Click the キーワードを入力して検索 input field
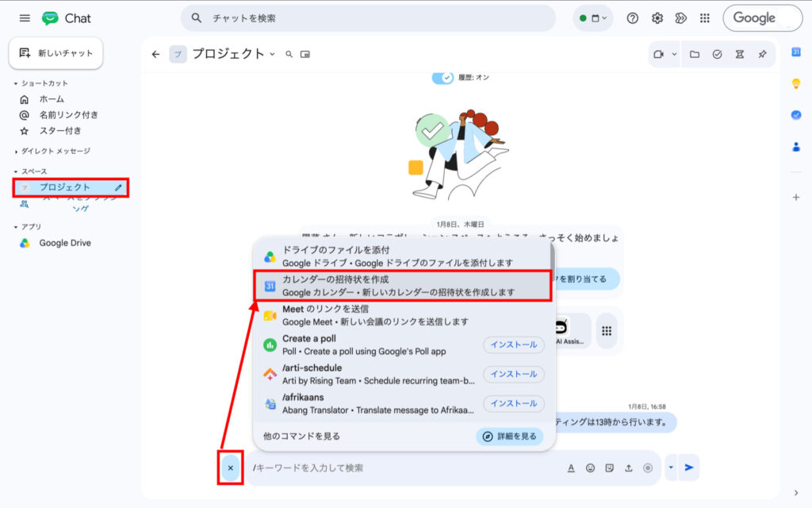The image size is (812, 508). coord(404,468)
